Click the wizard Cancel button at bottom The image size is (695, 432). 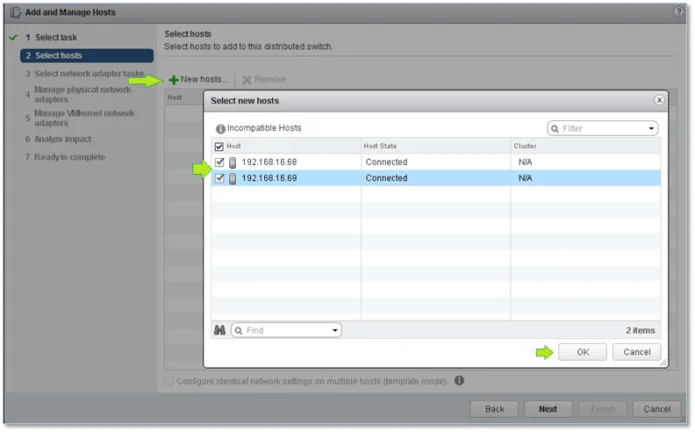(x=656, y=409)
